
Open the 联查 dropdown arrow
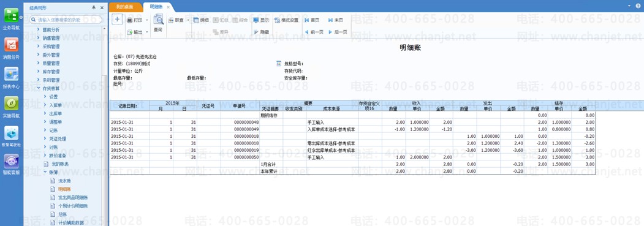click(188, 20)
